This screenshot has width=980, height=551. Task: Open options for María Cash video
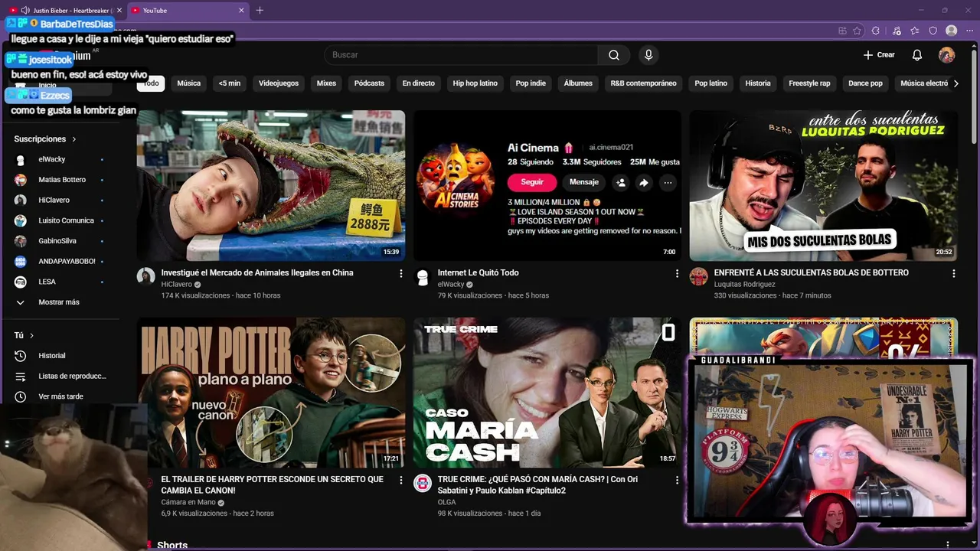(x=677, y=480)
